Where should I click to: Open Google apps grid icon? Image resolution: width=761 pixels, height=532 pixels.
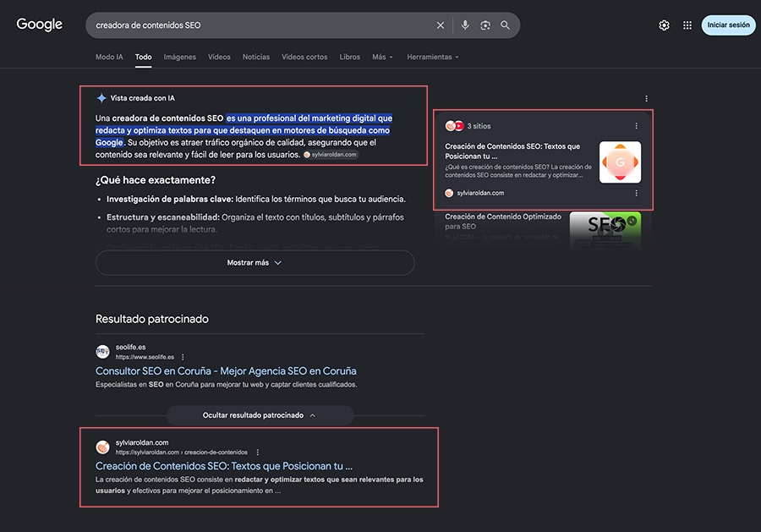click(687, 25)
